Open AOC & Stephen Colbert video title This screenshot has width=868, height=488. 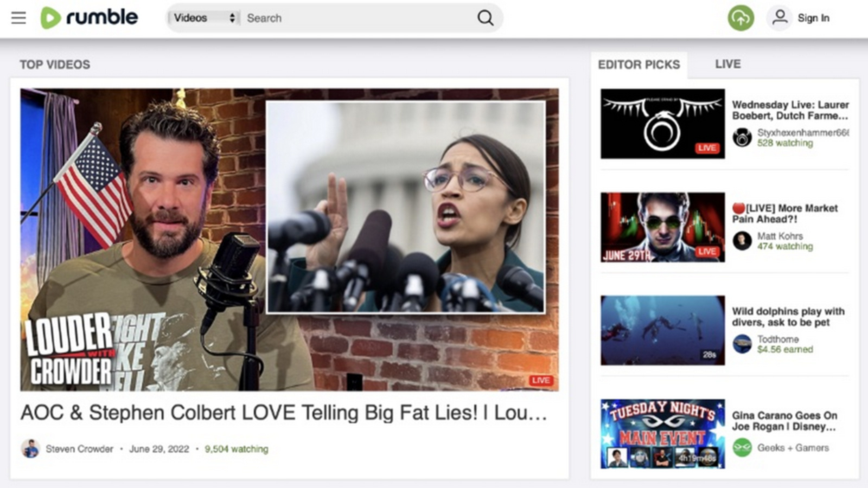284,413
